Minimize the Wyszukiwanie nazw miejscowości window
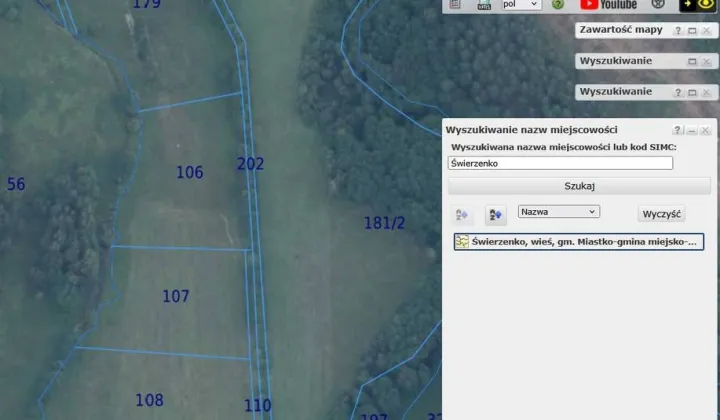This screenshot has width=720, height=420. (692, 131)
